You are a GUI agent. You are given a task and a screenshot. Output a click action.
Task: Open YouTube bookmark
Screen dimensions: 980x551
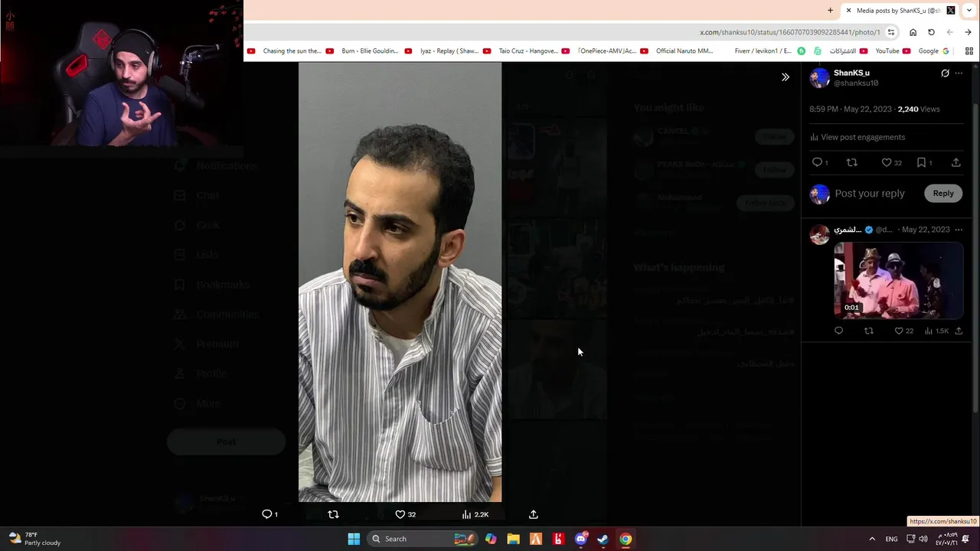pyautogui.click(x=893, y=51)
